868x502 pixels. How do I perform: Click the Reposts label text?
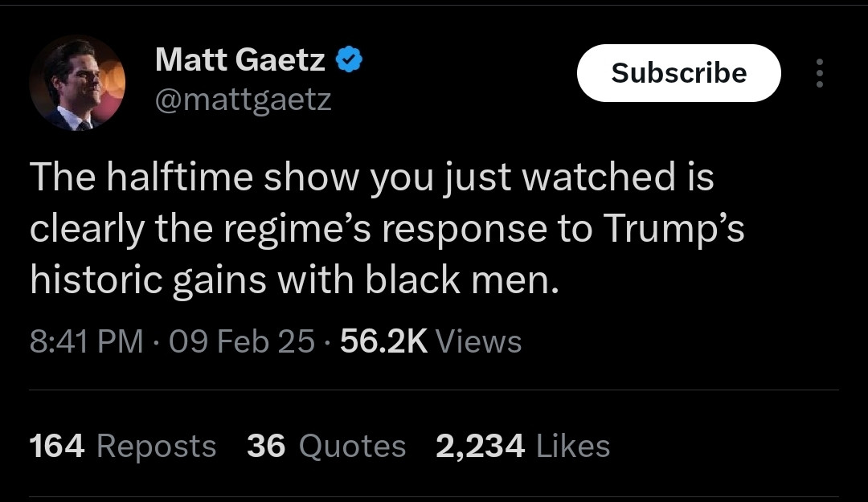[156, 446]
